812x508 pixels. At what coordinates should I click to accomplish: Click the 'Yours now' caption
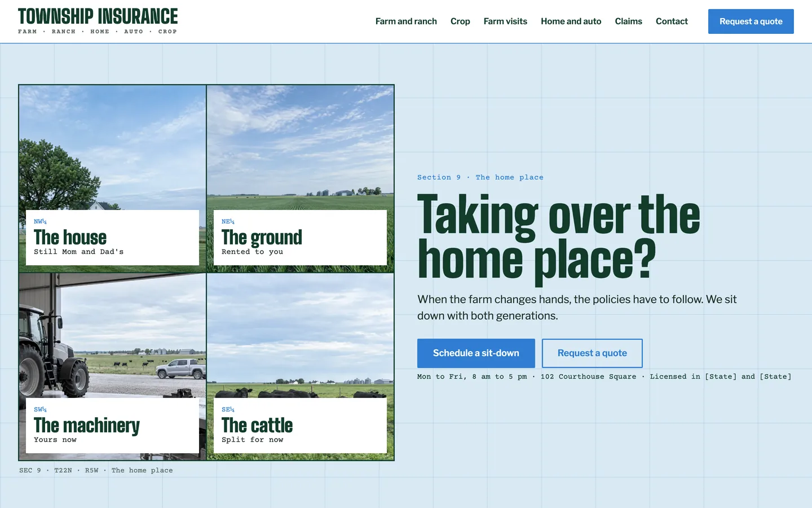(x=55, y=440)
